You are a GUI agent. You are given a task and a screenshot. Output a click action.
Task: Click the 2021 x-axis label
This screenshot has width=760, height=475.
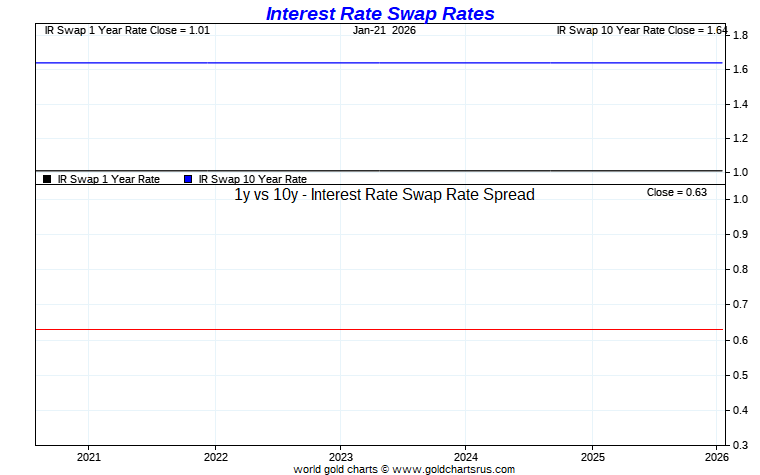[x=89, y=457]
